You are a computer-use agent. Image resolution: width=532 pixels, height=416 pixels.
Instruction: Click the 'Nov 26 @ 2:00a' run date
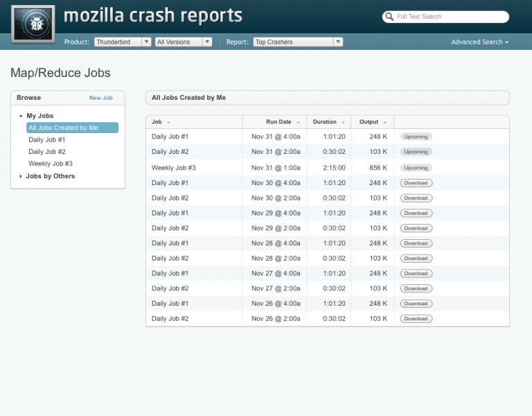(x=276, y=318)
